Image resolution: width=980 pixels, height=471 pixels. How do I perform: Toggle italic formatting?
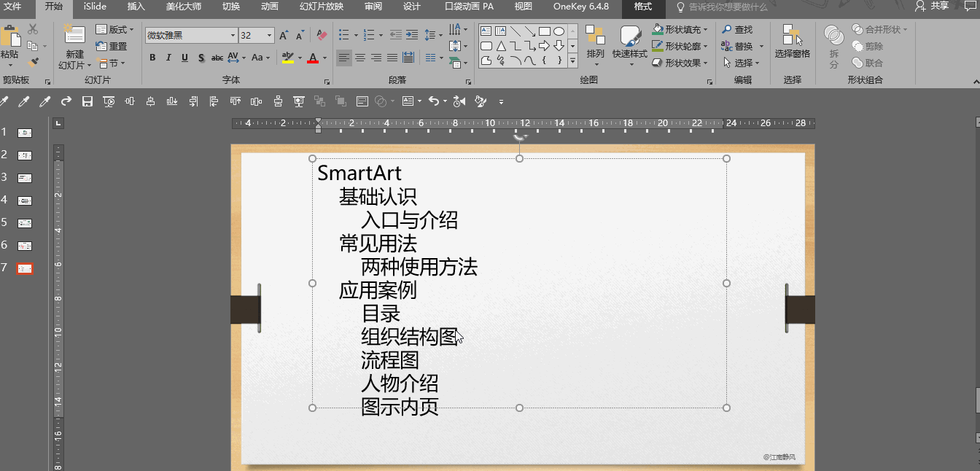168,58
